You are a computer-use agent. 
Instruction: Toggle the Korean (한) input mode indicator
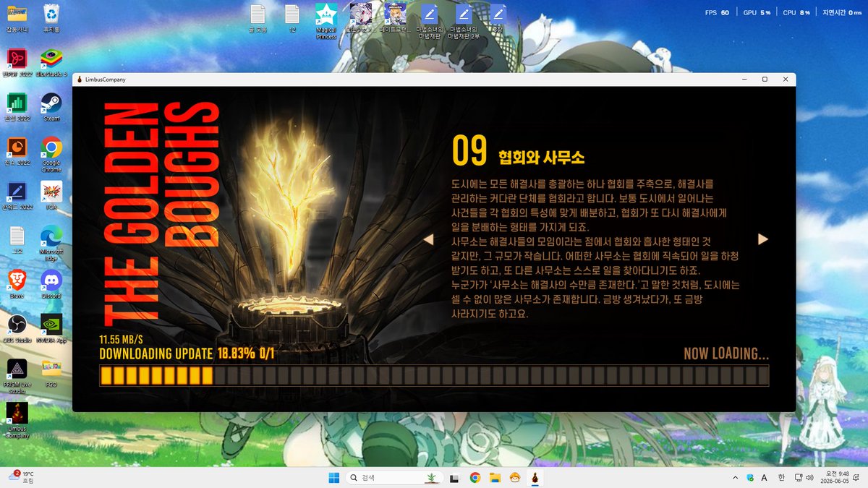click(781, 477)
